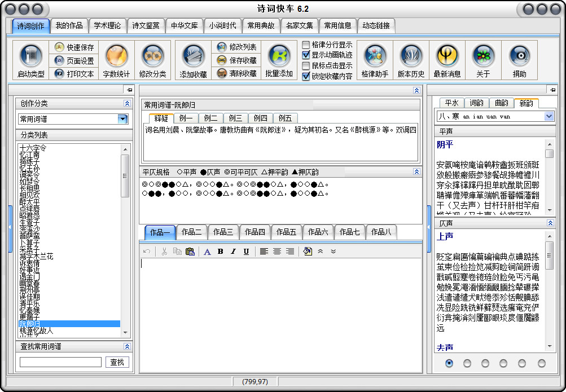Image resolution: width=566 pixels, height=392 pixels.
Task: Open the 常用词谱 category dropdown
Action: coord(122,119)
